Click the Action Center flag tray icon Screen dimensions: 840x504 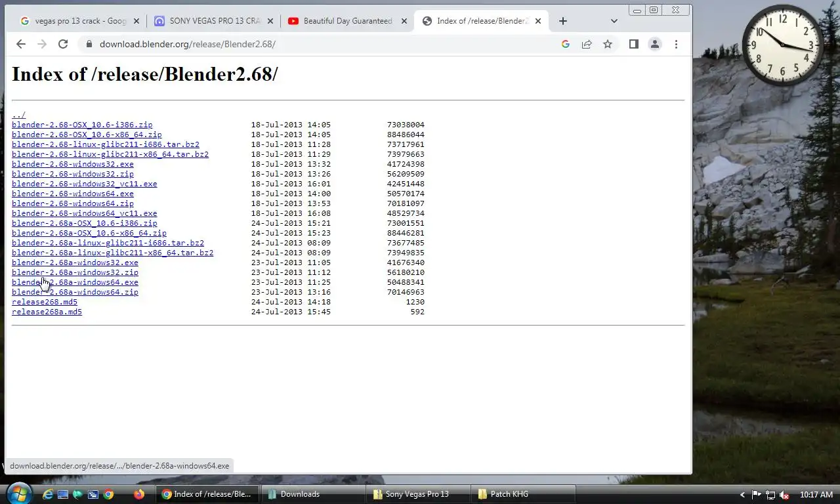pyautogui.click(x=757, y=495)
